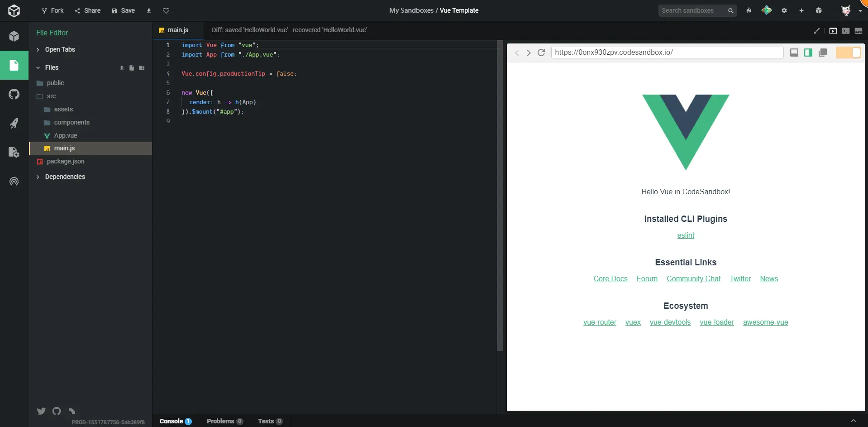Click the search magnifier icon
The width and height of the screenshot is (868, 427).
[730, 11]
